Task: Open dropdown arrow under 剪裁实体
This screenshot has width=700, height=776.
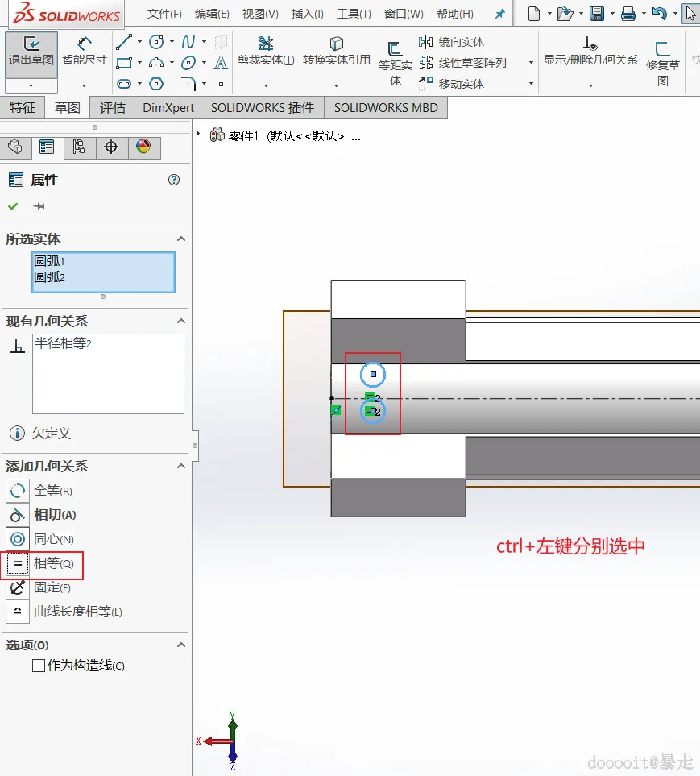Action: [266, 85]
